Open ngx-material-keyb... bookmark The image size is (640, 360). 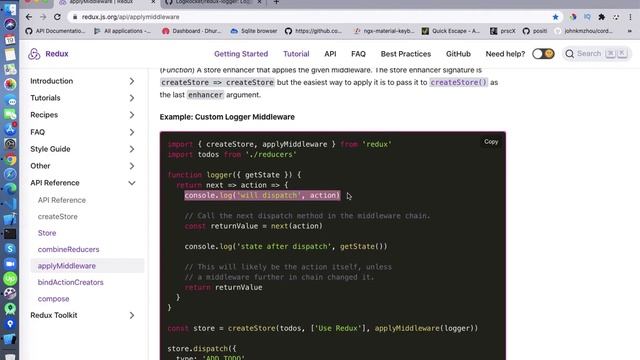coord(384,31)
